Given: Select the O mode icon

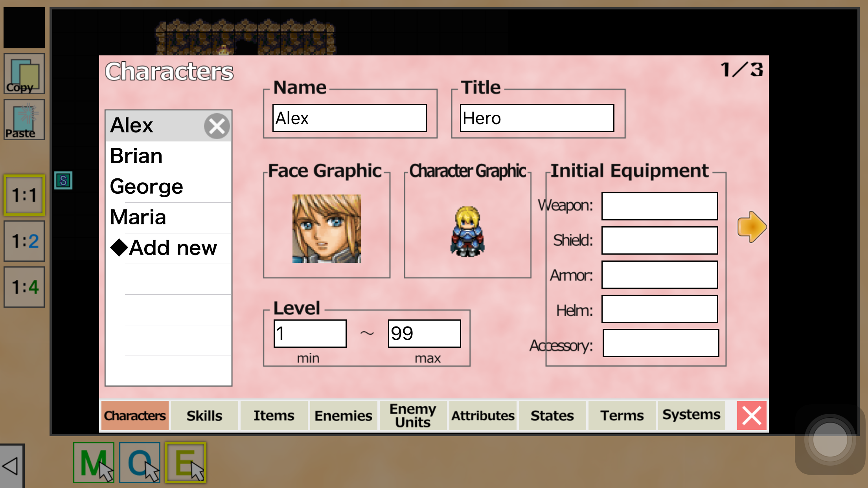Looking at the screenshot, I should [x=140, y=462].
